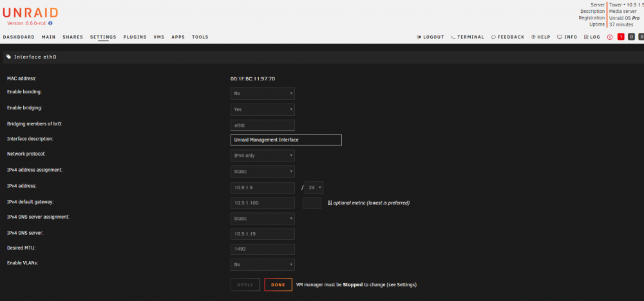Open the Enable bonding dropdown
Screen dimensions: 644x301
[263, 93]
